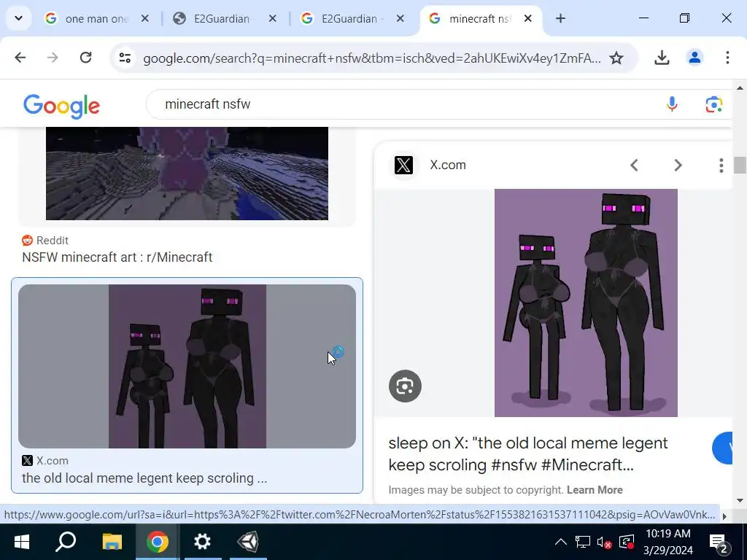Open the network tray icon

point(582,542)
